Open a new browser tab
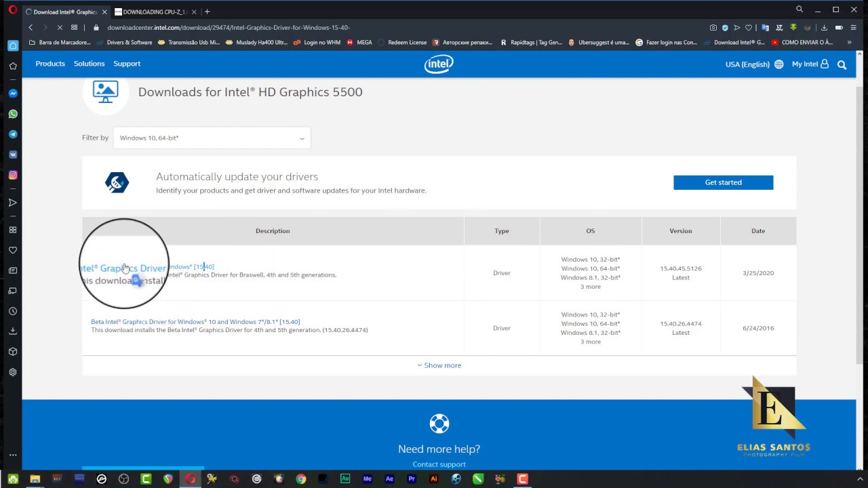The height and width of the screenshot is (488, 868). (x=207, y=12)
